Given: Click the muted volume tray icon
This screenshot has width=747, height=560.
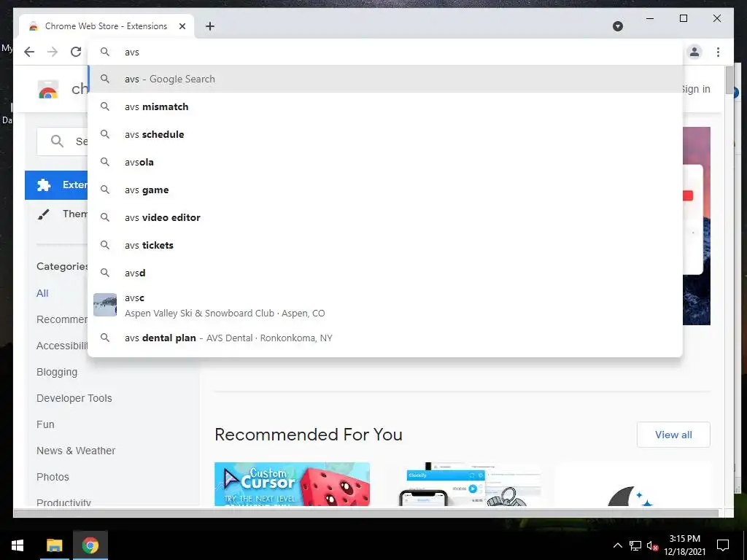Looking at the screenshot, I should click(652, 545).
